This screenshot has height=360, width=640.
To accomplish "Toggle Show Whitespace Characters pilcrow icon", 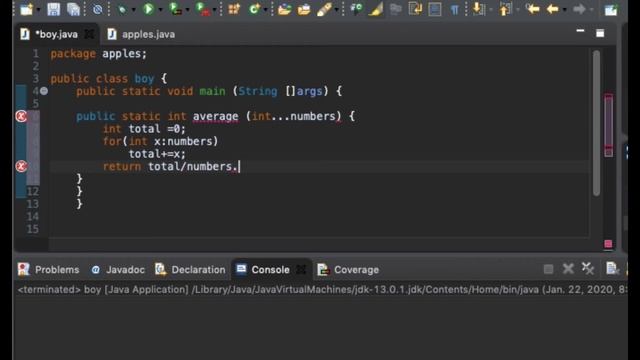I will pos(454,9).
